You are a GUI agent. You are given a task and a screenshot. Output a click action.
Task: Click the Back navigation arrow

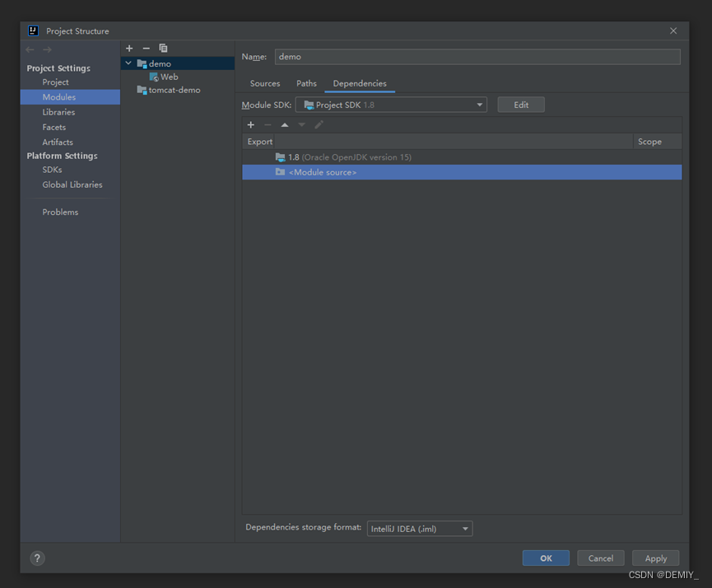(30, 49)
